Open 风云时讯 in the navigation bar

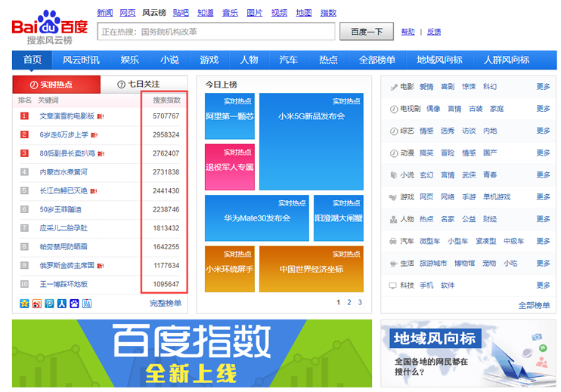(x=81, y=60)
